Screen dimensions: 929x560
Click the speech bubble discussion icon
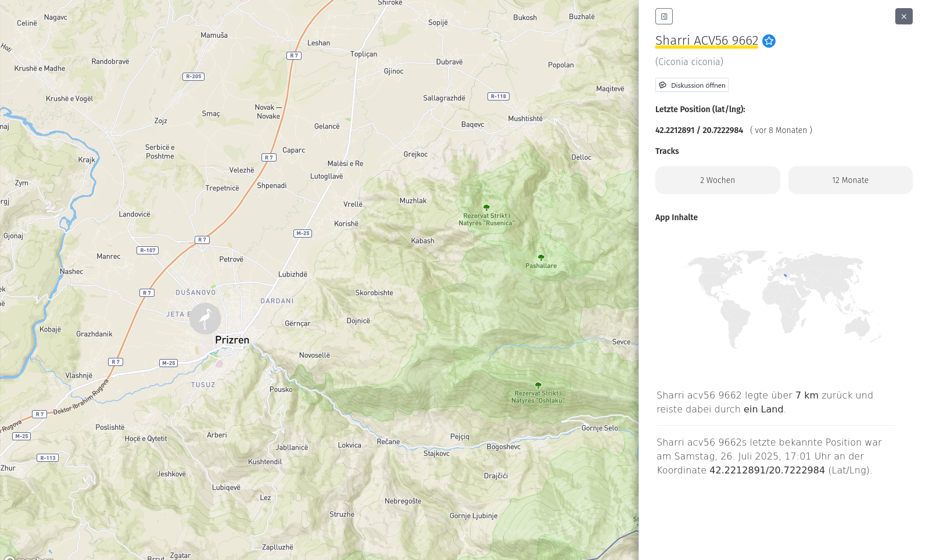[663, 85]
